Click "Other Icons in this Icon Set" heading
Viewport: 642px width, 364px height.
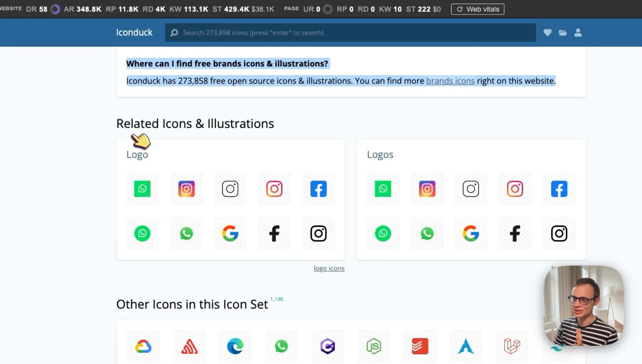point(192,304)
